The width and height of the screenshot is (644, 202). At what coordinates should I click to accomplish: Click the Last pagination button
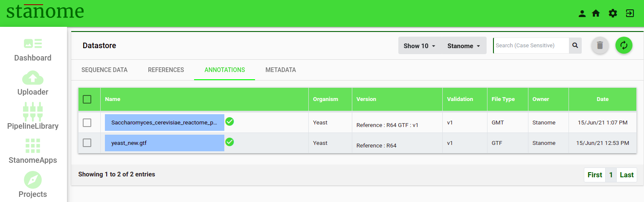627,175
